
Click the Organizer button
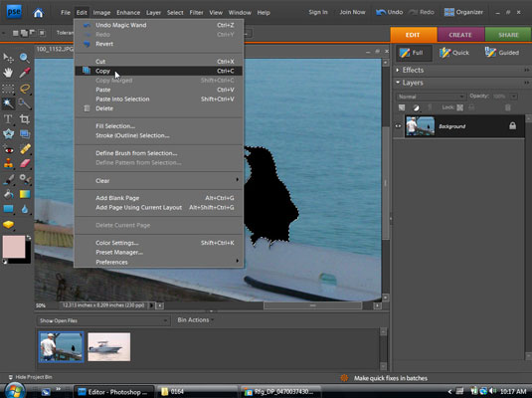pyautogui.click(x=463, y=12)
